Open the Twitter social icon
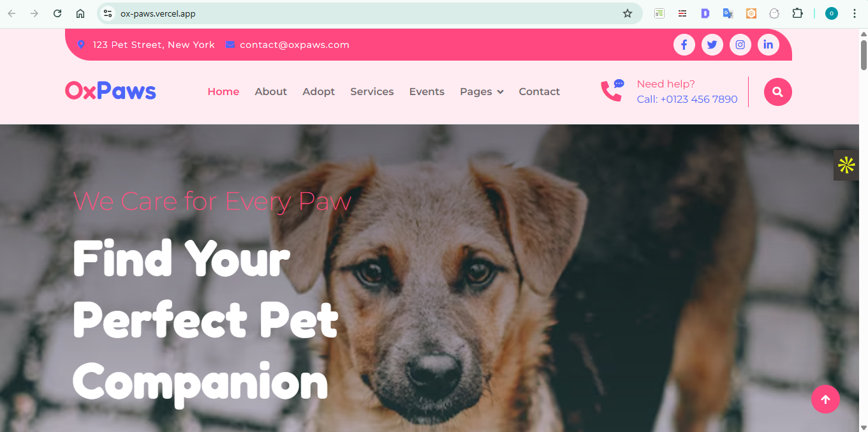The image size is (868, 432). (712, 45)
